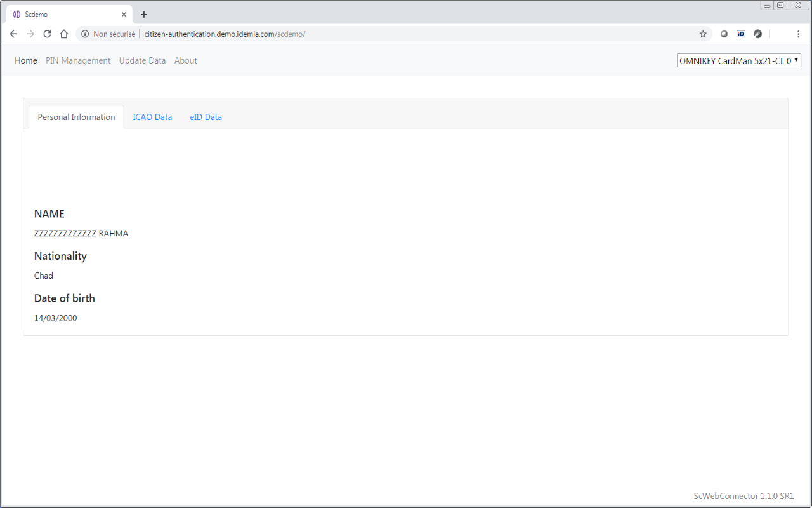
Task: Click the NAME heading
Action: (49, 214)
